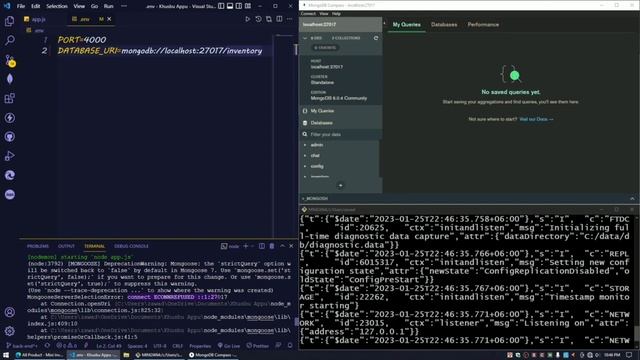Open Run and Debug view
Viewport: 640px width, 360px height.
pos(9,156)
